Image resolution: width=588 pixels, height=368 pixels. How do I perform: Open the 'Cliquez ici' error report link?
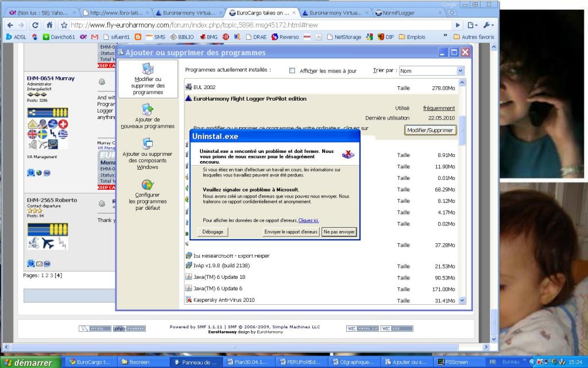point(308,220)
